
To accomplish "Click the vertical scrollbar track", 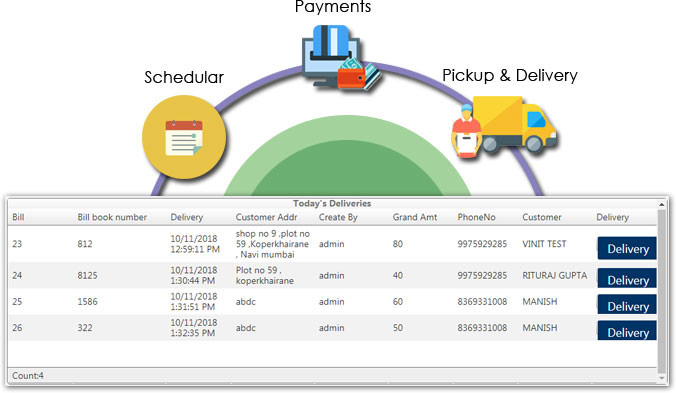I will tap(662, 291).
